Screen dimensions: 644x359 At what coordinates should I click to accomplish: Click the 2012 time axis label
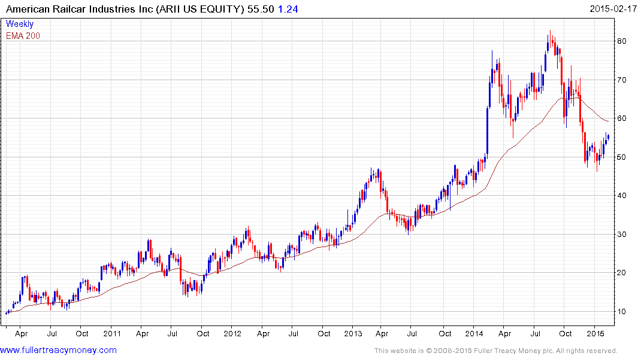click(232, 333)
